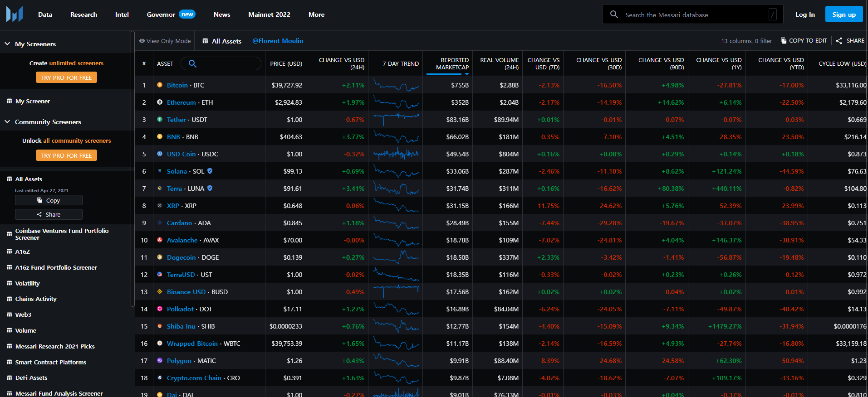Click the sidebar Copy button
The height and width of the screenshot is (397, 868).
tap(49, 200)
